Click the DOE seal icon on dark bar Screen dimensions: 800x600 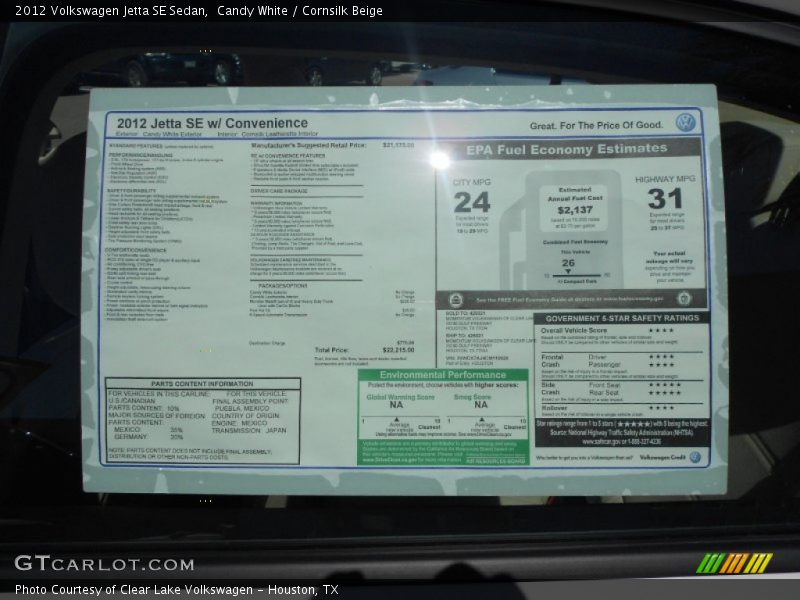pyautogui.click(x=684, y=298)
